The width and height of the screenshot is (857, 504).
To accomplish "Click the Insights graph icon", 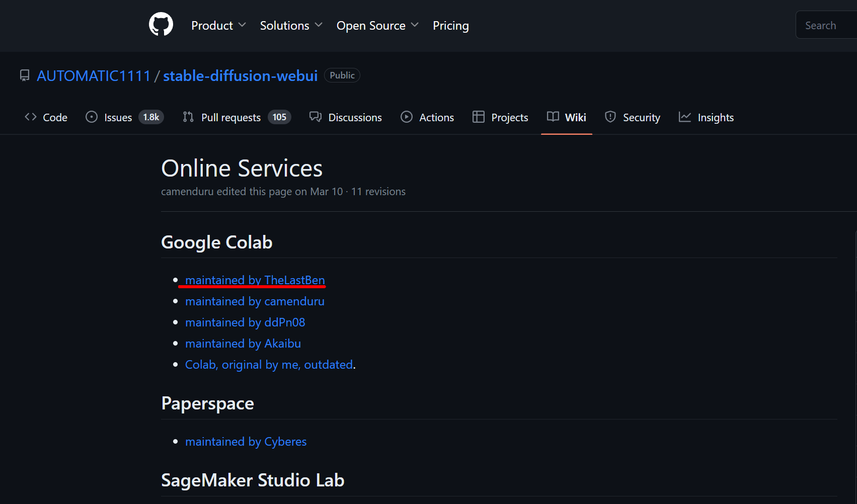I will click(x=685, y=117).
